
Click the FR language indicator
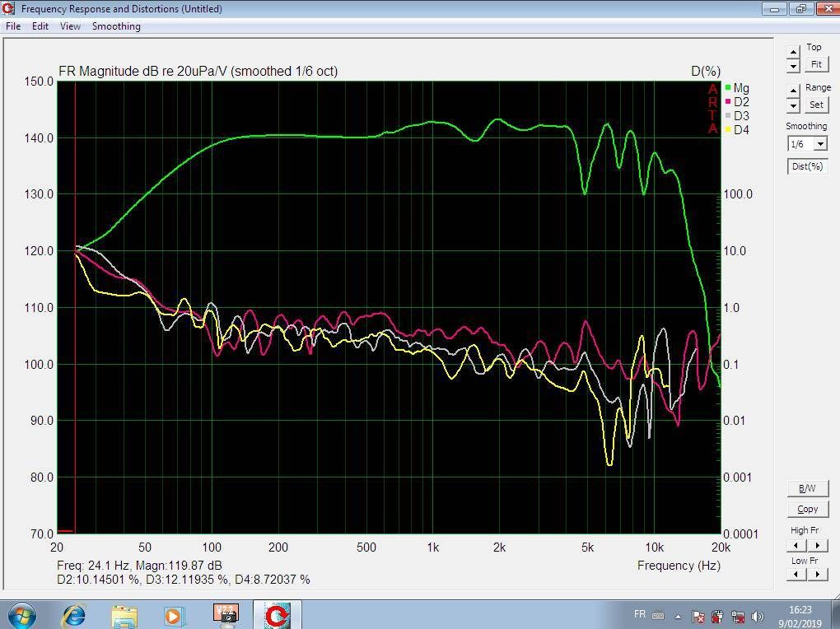tap(640, 614)
